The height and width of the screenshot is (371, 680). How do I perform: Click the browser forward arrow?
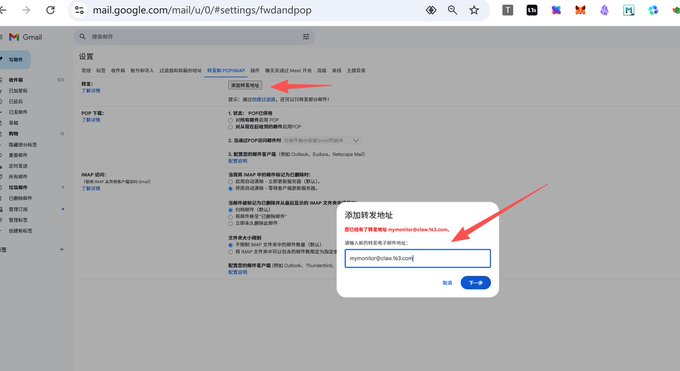pyautogui.click(x=26, y=10)
